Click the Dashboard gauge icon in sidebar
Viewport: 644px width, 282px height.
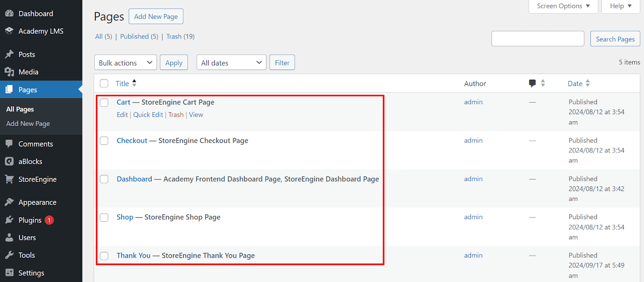pyautogui.click(x=9, y=13)
